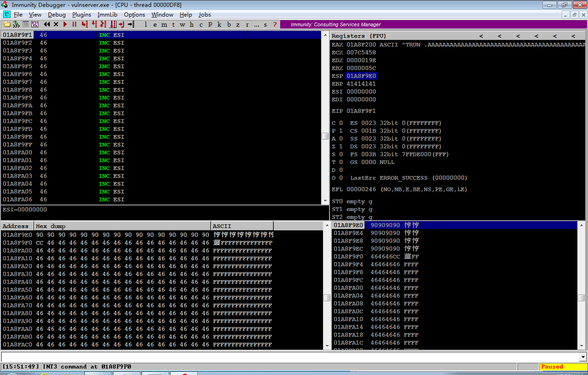This screenshot has width=588, height=375.
Task: Click the Pause execution toolbar icon
Action: tap(74, 24)
